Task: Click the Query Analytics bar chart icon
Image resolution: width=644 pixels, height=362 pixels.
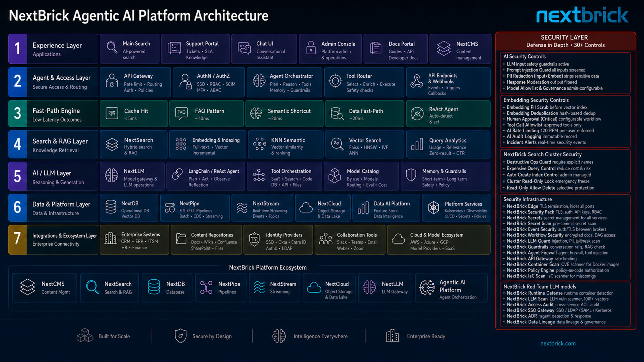Action: pos(417,144)
